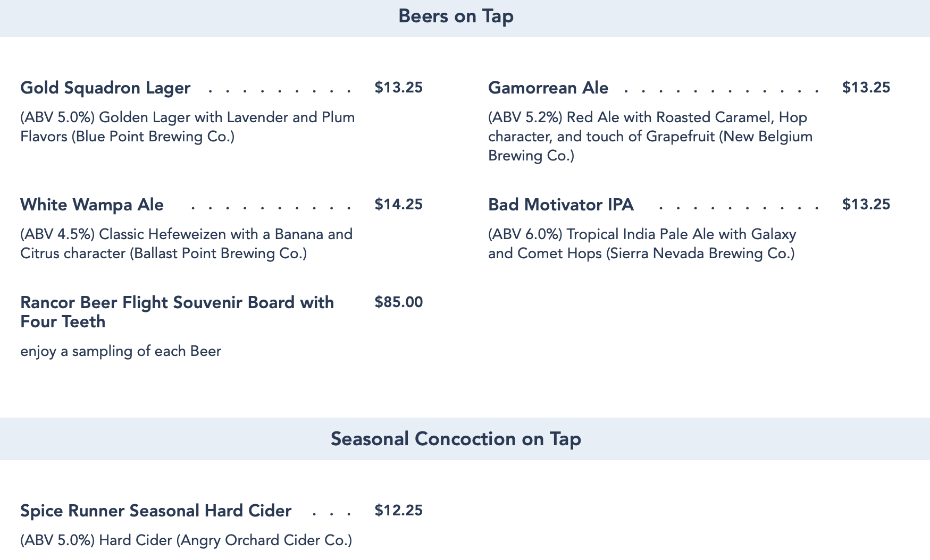930x560 pixels.
Task: Click the $85.00 price
Action: [398, 302]
